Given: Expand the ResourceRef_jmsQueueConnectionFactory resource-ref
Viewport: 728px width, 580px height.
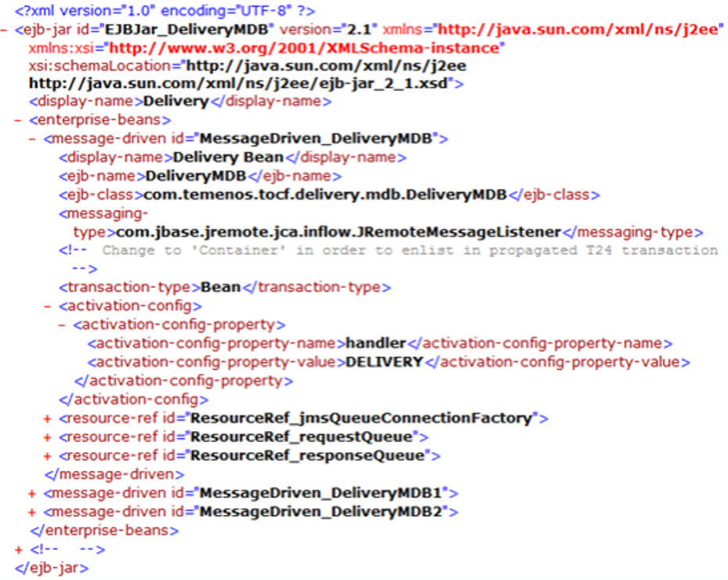Looking at the screenshot, I should click(x=49, y=418).
